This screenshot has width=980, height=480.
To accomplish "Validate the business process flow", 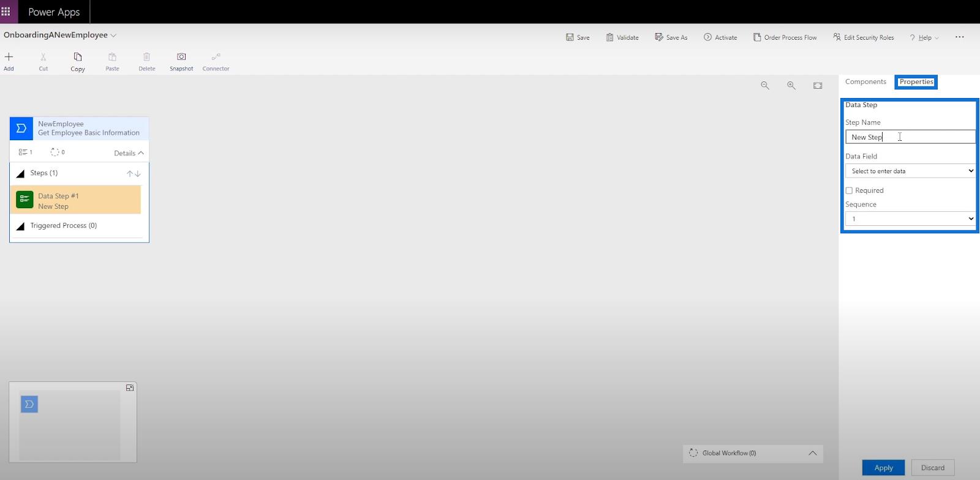I will pyautogui.click(x=622, y=37).
